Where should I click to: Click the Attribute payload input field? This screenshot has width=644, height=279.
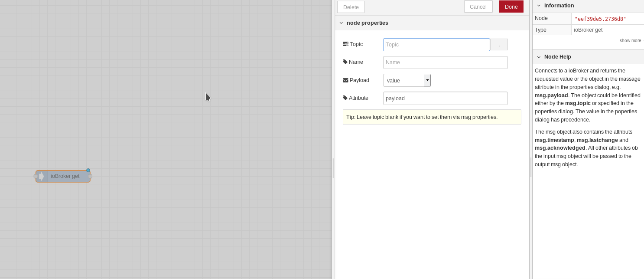click(445, 98)
